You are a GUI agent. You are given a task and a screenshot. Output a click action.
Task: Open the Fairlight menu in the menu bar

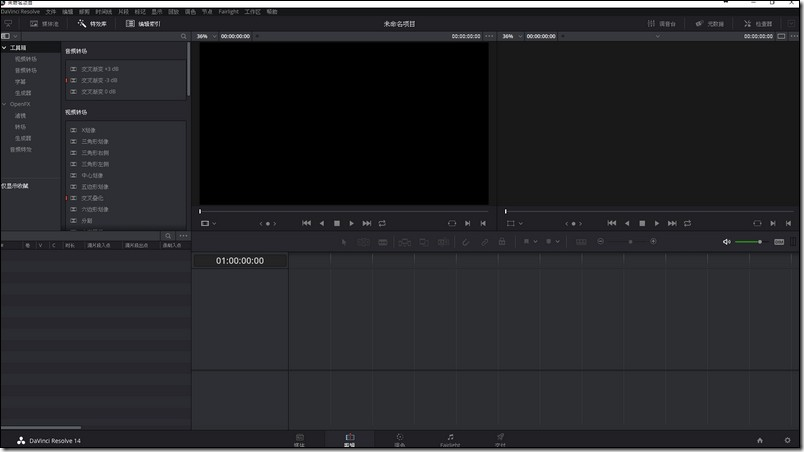228,11
